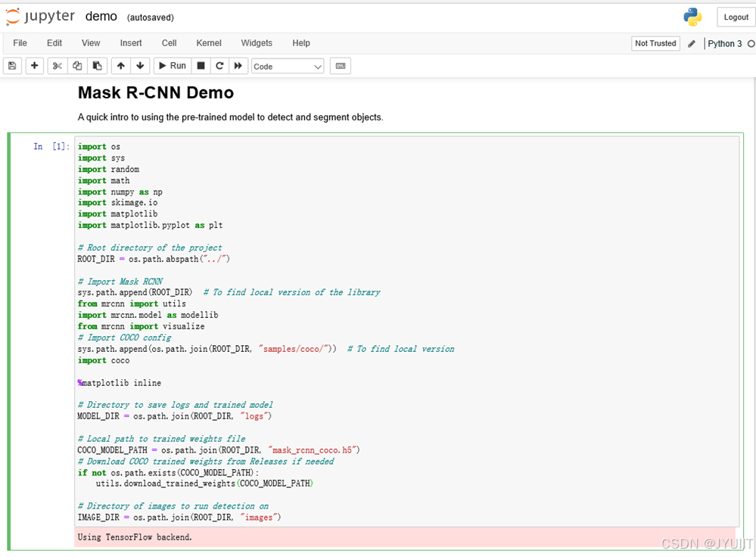
Task: Open the Insert menu
Action: (131, 43)
